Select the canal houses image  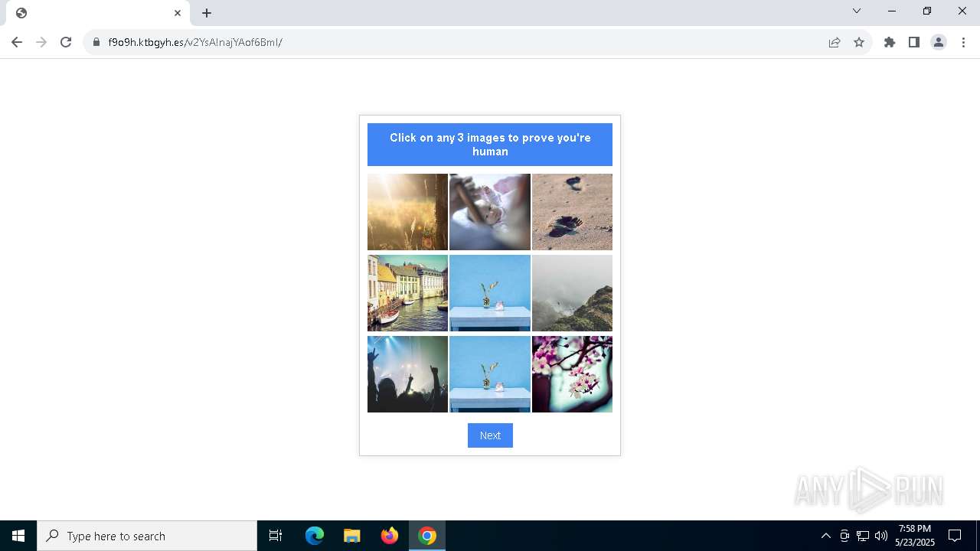407,293
